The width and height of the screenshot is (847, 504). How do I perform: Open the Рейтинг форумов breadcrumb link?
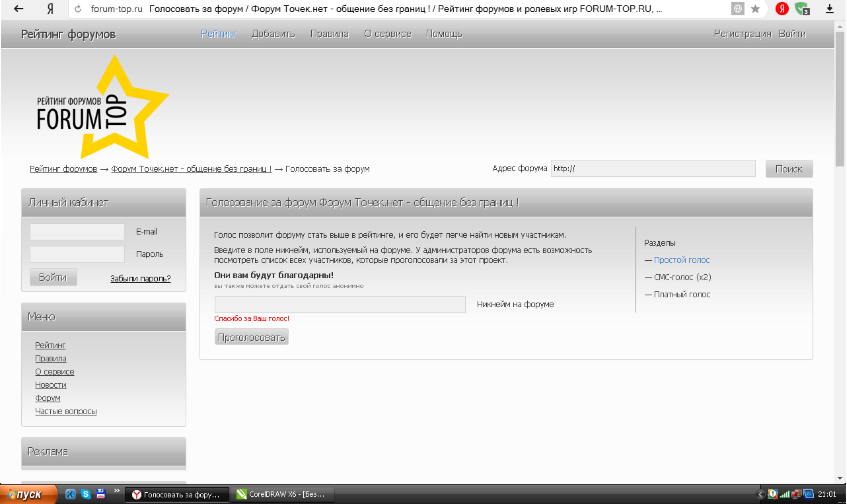[64, 169]
